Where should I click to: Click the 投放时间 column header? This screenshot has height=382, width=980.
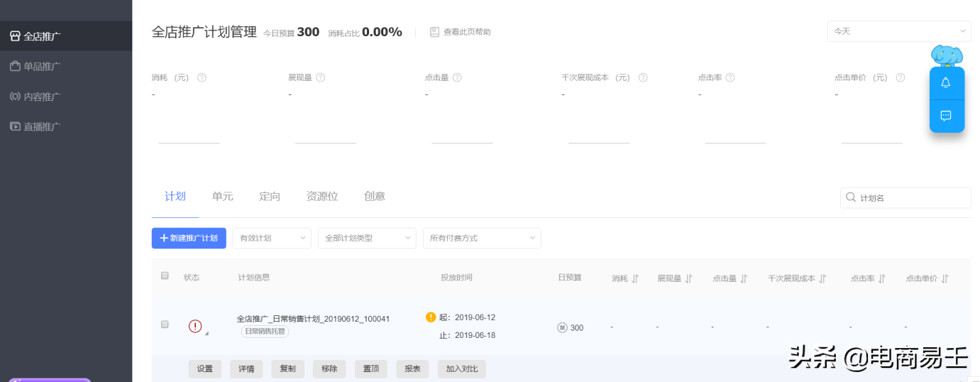point(456,278)
